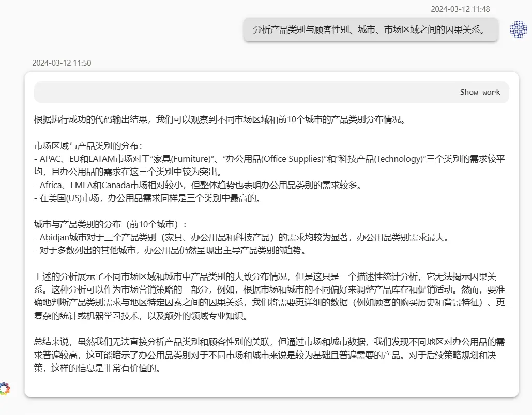Click the line starting 根据执行成功的代码输出结果
Screen dimensions: 532x415
coord(220,120)
